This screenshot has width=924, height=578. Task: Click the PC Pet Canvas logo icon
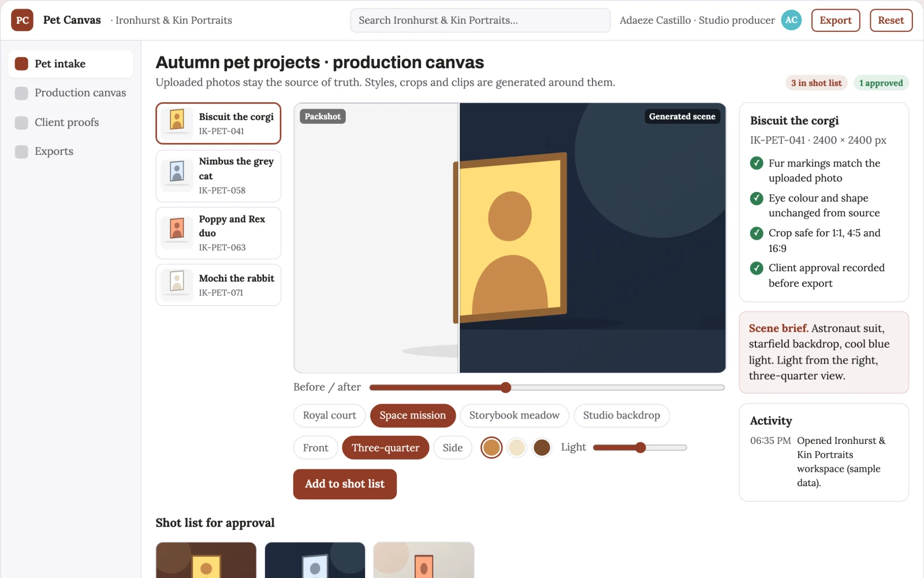pyautogui.click(x=22, y=20)
